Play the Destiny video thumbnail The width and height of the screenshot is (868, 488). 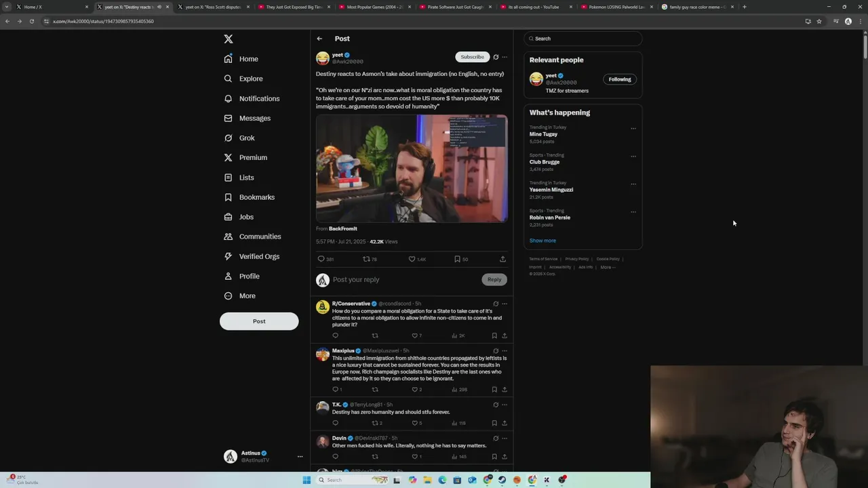(x=412, y=169)
